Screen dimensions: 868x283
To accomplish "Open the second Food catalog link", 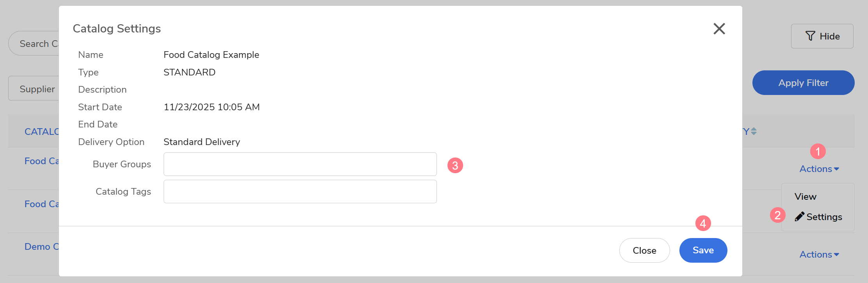I will tap(41, 204).
